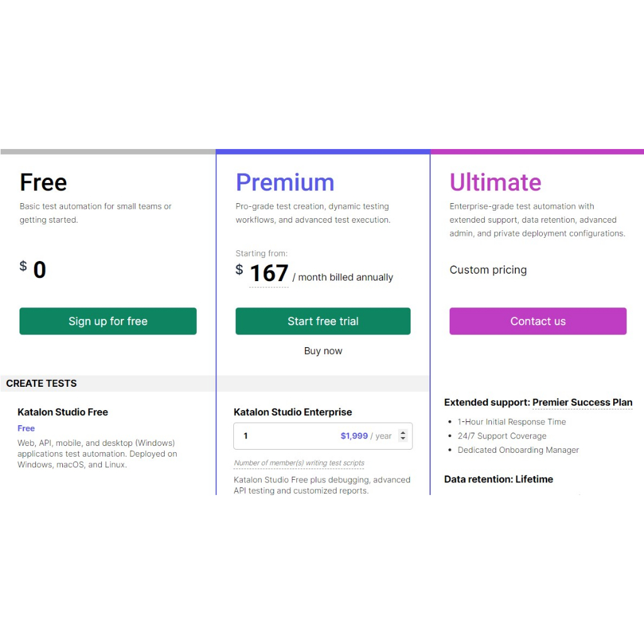Click the Katalon Studio Enterprise title
Screen dimensions: 644x644
tap(293, 413)
